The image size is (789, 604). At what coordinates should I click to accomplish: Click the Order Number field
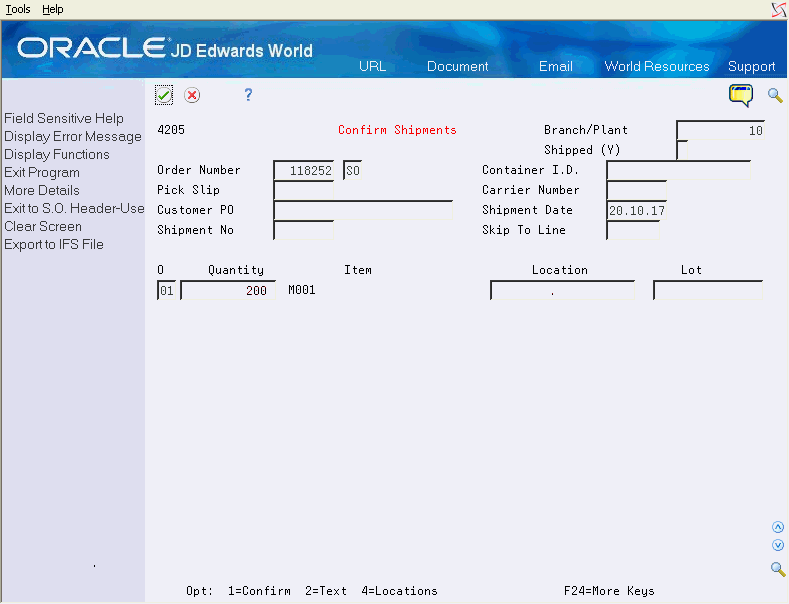[303, 170]
